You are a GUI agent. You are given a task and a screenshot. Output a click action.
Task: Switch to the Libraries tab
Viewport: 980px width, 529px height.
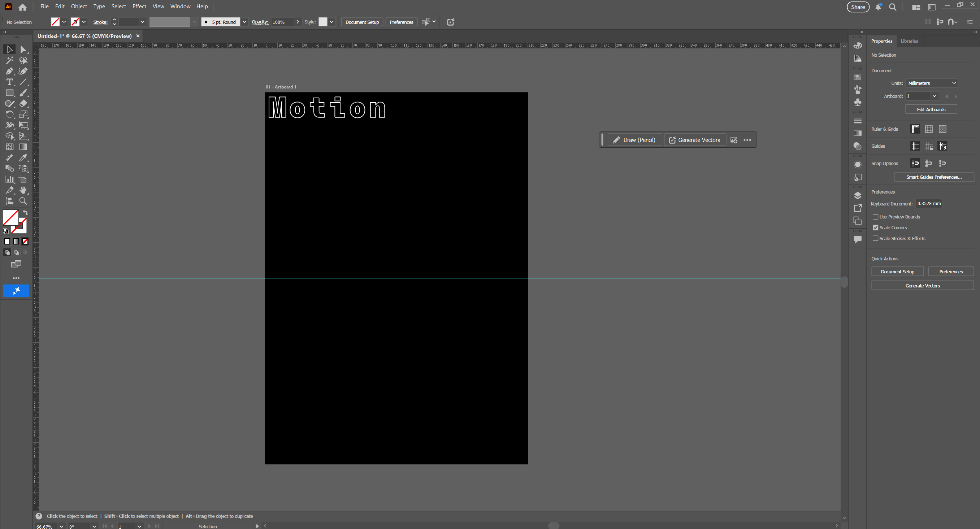point(909,41)
